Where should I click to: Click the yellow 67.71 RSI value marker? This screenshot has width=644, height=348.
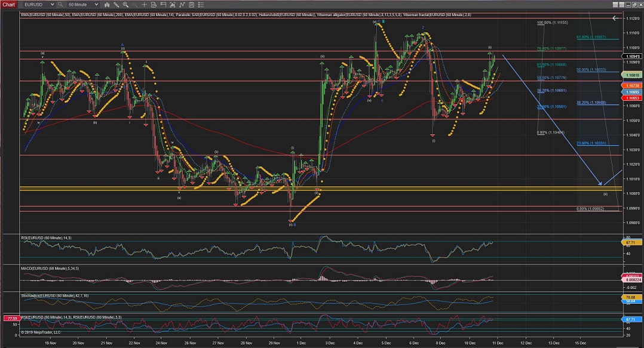[x=630, y=243]
